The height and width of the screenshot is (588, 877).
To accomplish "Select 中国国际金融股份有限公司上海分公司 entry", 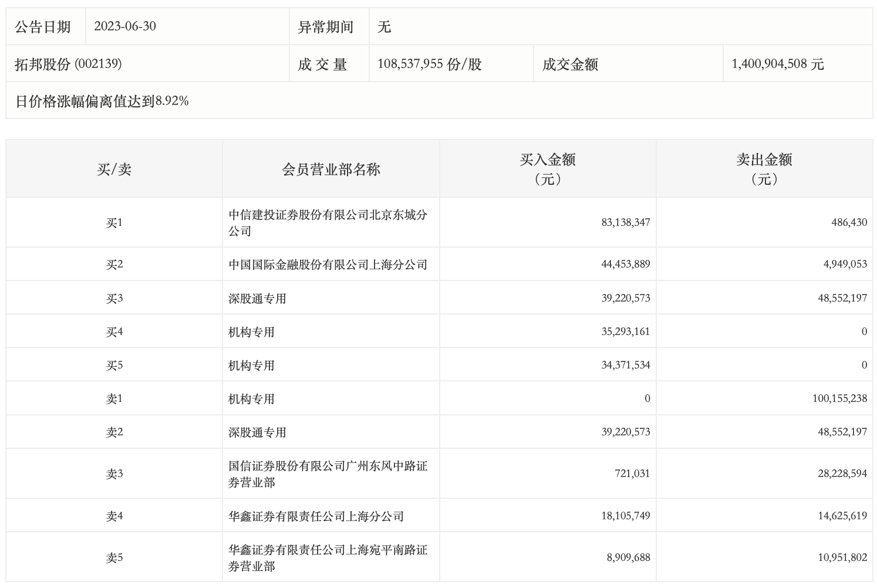I will [328, 265].
